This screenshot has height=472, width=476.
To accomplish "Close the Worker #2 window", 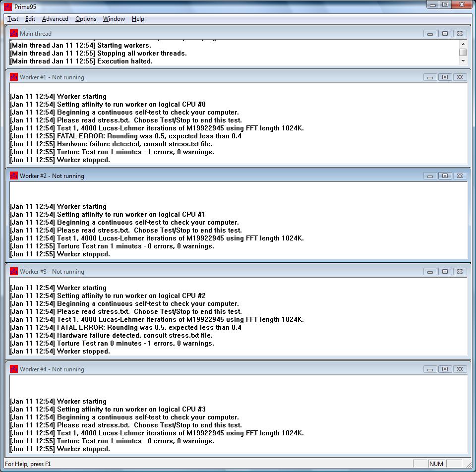I will click(x=460, y=176).
